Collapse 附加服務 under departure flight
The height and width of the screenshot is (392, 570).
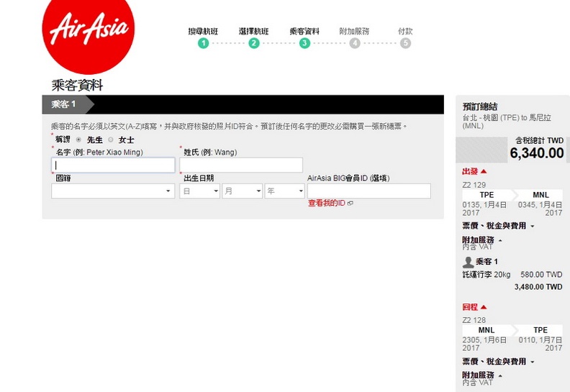(x=482, y=240)
